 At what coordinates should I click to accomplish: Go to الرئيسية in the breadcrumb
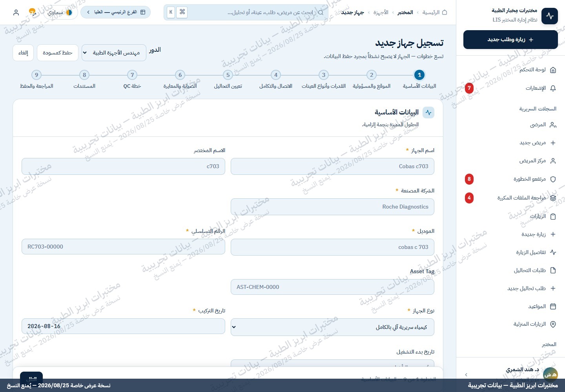click(431, 13)
